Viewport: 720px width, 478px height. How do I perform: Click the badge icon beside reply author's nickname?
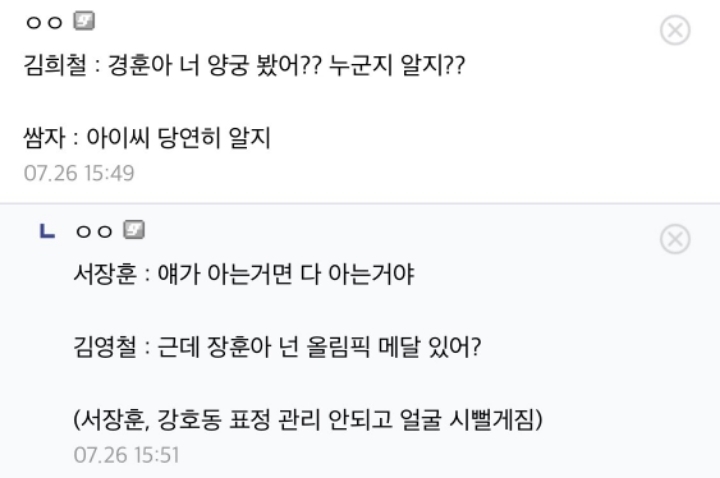(x=134, y=230)
